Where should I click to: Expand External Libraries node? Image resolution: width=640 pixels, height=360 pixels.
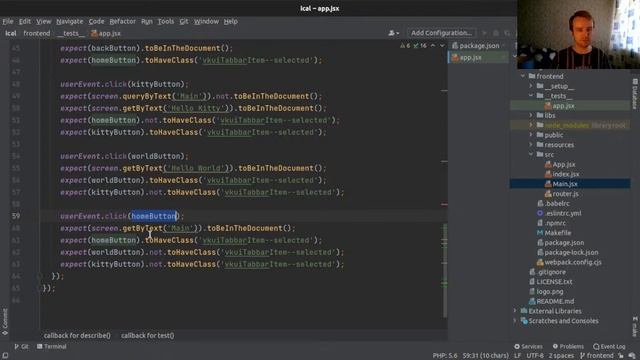(x=515, y=311)
